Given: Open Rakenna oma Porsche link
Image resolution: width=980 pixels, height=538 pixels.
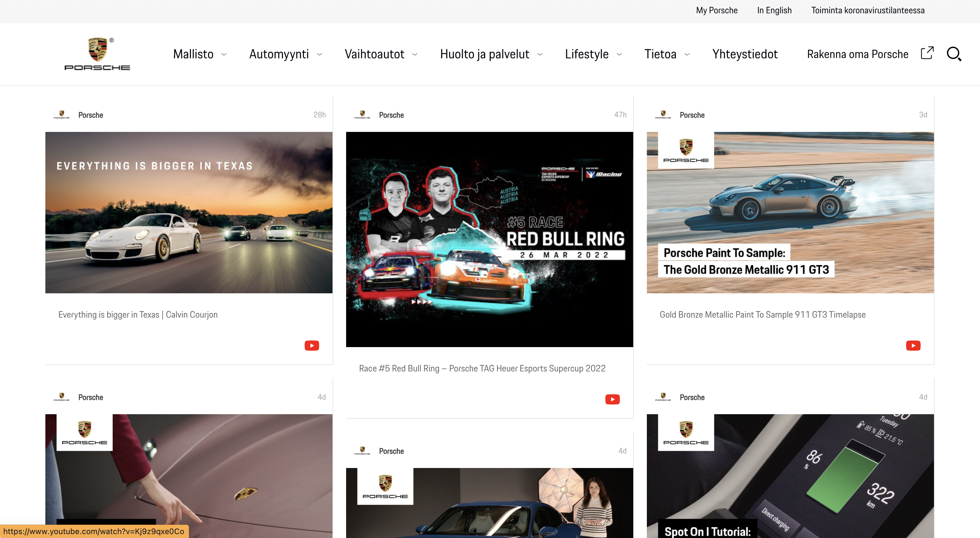Looking at the screenshot, I should point(857,54).
